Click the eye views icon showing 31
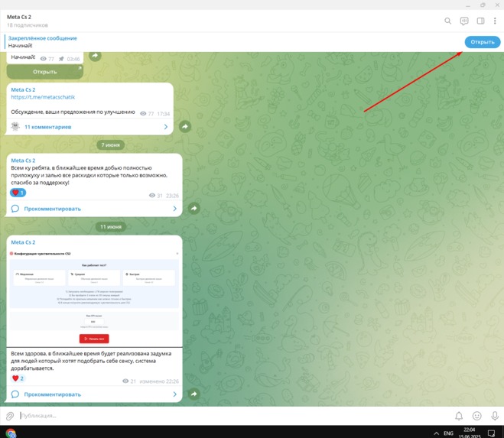Viewport: 504px width, 438px height. coord(152,196)
